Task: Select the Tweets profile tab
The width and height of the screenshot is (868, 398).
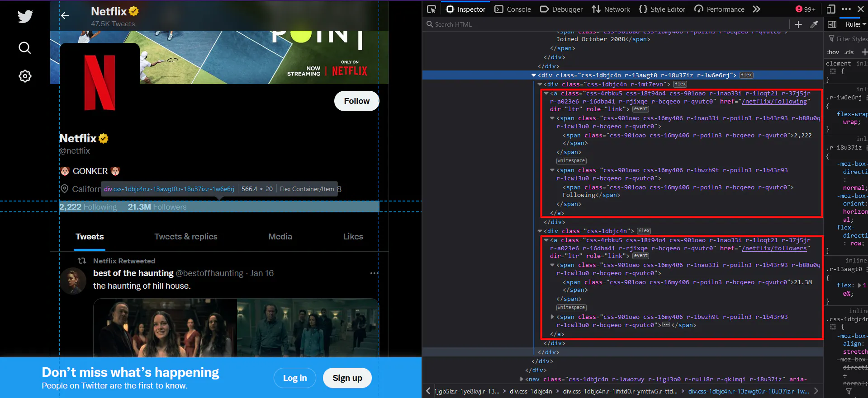Action: point(90,237)
